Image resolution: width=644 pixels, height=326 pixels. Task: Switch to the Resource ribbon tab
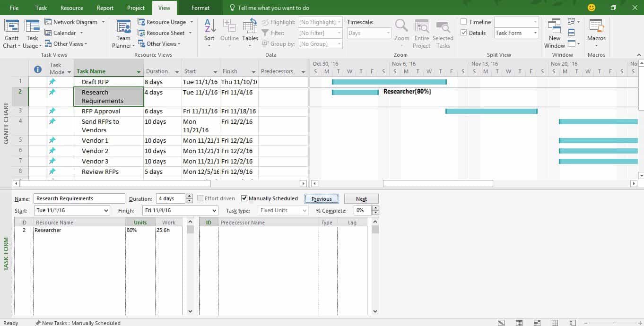pyautogui.click(x=72, y=8)
